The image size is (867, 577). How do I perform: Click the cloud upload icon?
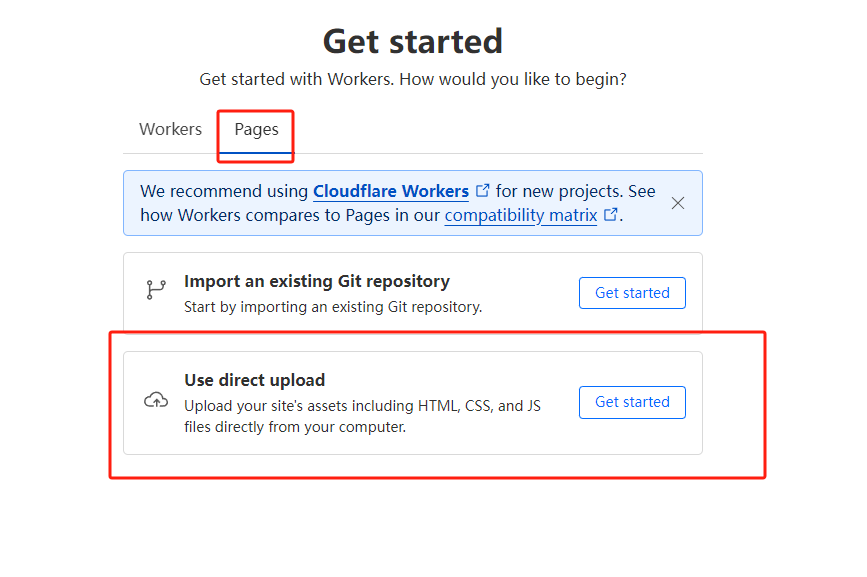[157, 399]
